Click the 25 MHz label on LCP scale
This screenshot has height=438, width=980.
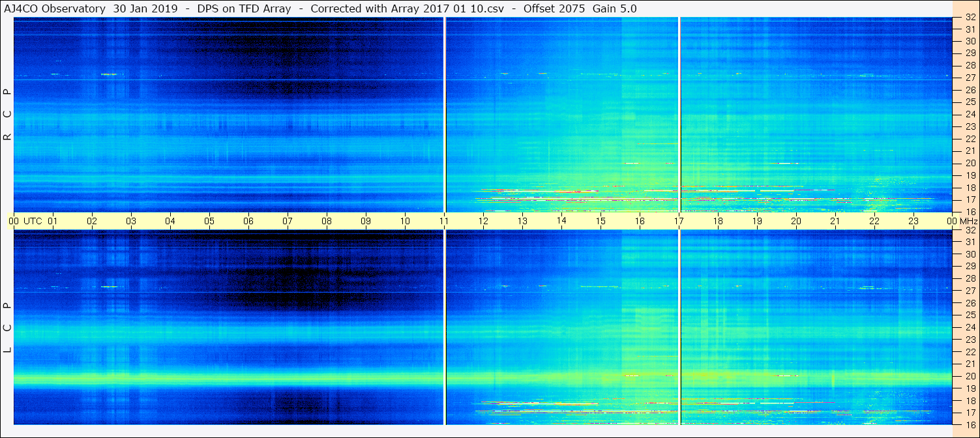point(970,315)
